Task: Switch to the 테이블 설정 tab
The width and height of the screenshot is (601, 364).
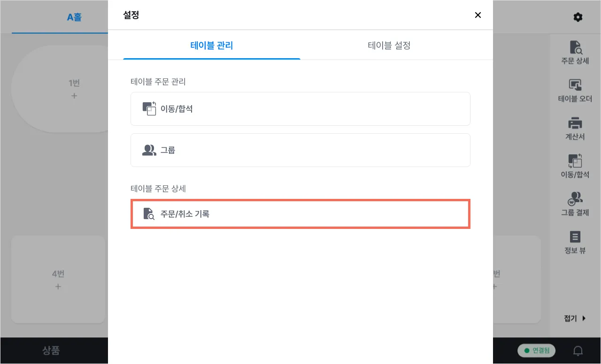Action: (x=389, y=45)
